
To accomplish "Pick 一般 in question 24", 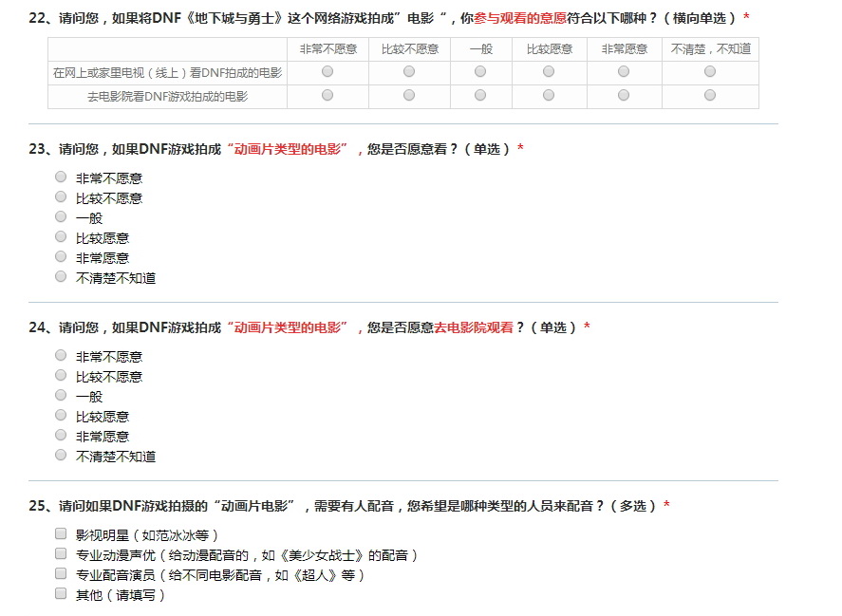I will [61, 395].
